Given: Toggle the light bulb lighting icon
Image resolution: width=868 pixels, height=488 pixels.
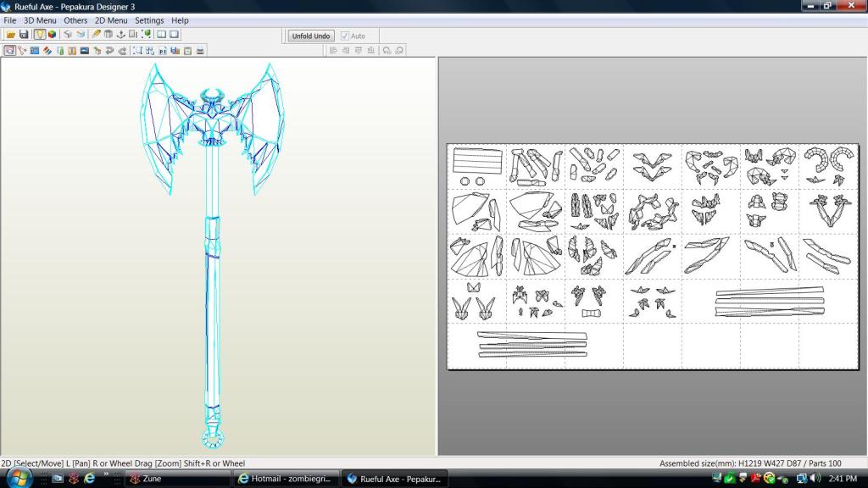Looking at the screenshot, I should [x=39, y=34].
